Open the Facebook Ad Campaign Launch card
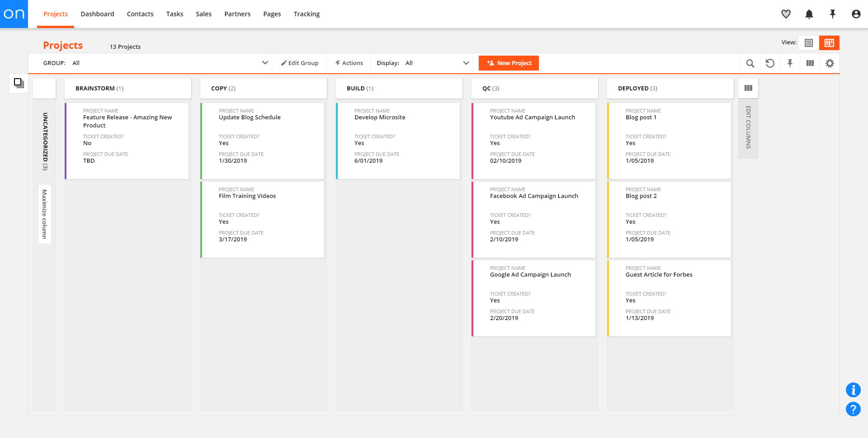 pyautogui.click(x=534, y=220)
